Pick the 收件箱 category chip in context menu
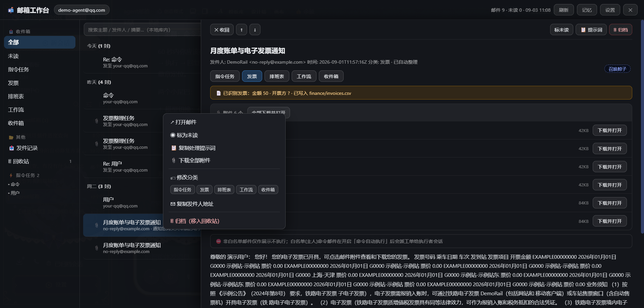Image resolution: width=644 pixels, height=308 pixels. click(268, 190)
